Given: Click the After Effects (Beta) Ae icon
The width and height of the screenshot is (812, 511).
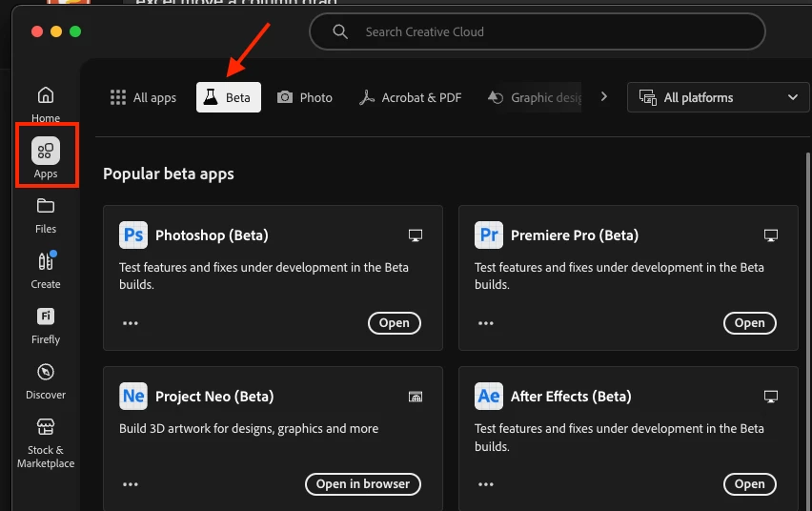Looking at the screenshot, I should 489,396.
